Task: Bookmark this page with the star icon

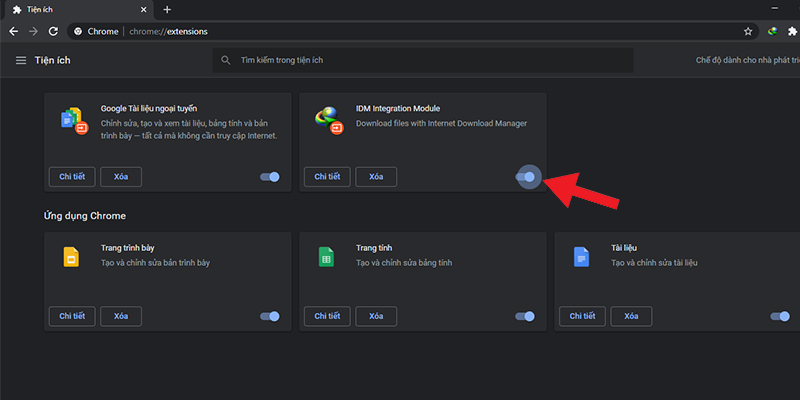Action: coord(748,32)
